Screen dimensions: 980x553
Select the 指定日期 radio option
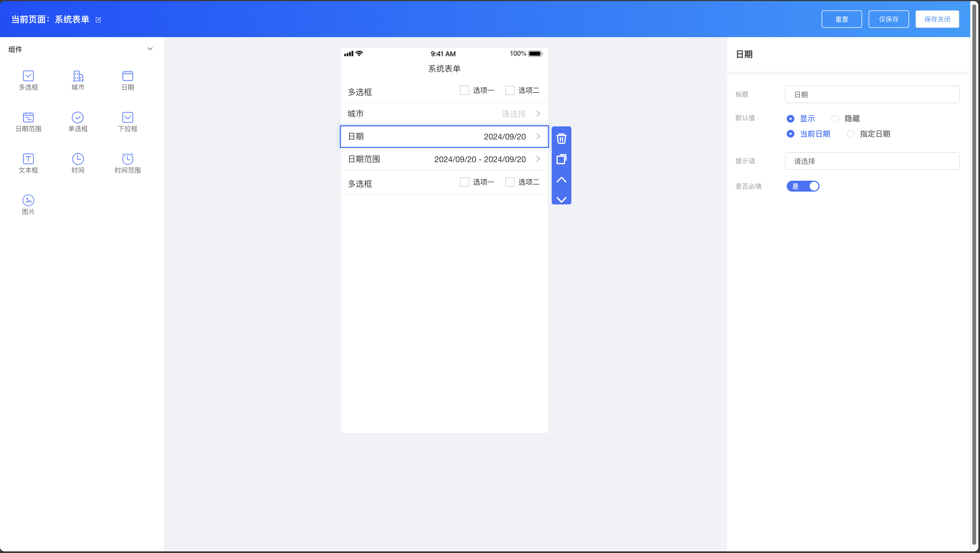[851, 134]
